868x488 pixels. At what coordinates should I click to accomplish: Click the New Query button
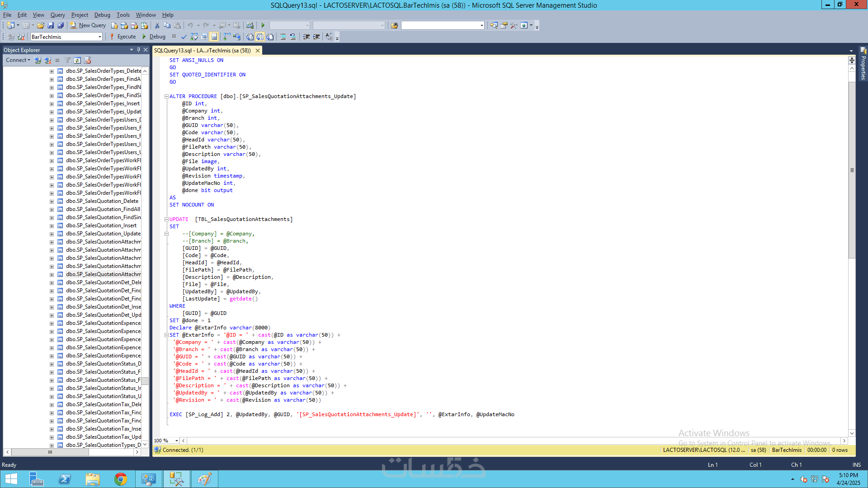(88, 25)
